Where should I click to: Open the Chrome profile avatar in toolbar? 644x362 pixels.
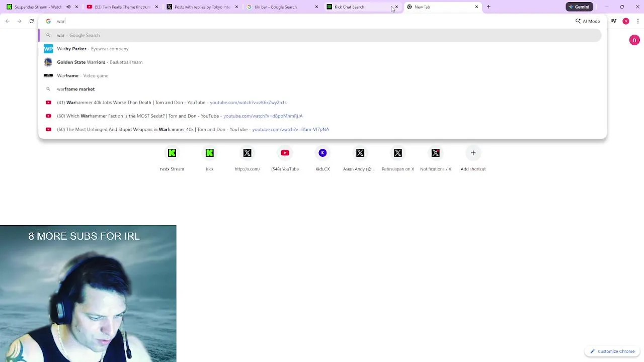626,21
